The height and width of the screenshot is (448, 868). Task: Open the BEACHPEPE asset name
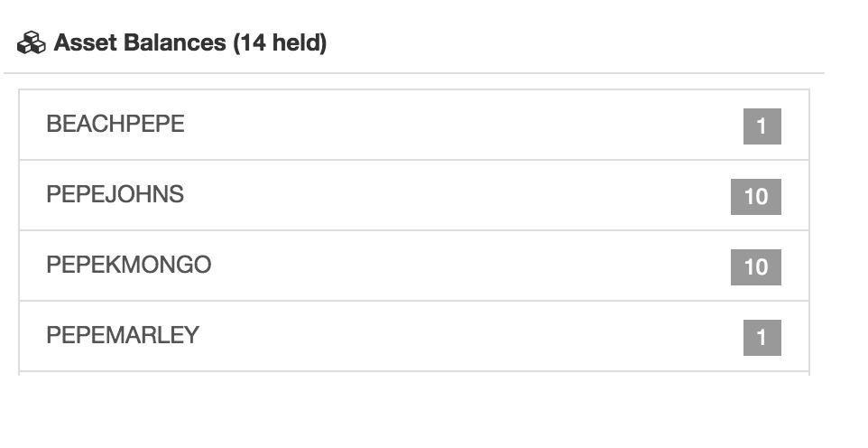115,124
